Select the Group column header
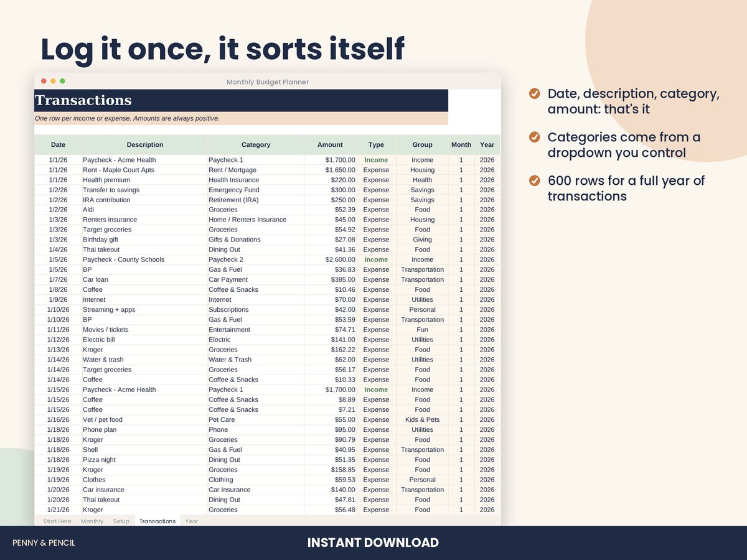The width and height of the screenshot is (747, 560). (422, 145)
